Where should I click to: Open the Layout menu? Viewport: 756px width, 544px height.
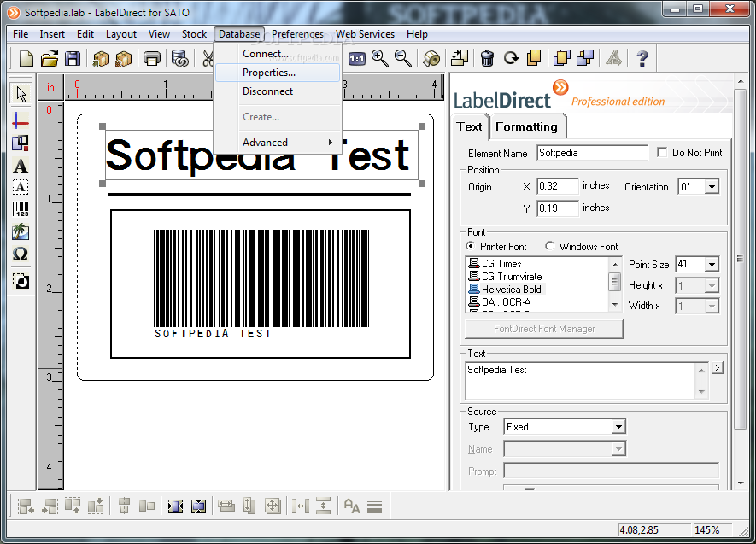click(121, 34)
